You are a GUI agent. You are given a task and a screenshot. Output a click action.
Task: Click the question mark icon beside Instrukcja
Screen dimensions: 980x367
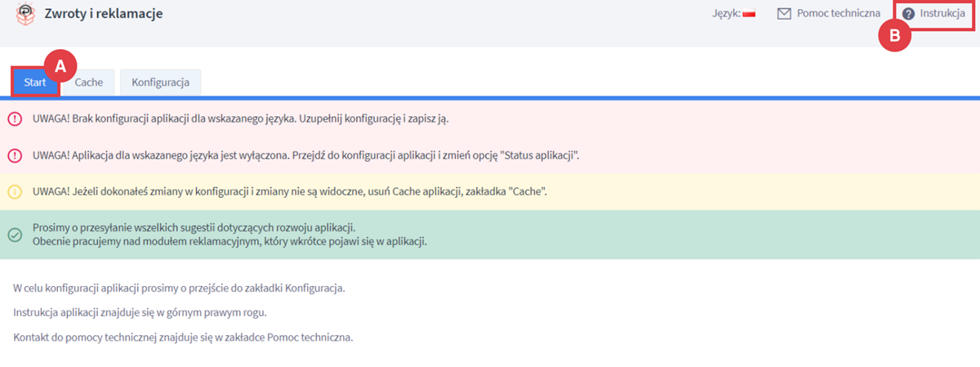click(908, 14)
